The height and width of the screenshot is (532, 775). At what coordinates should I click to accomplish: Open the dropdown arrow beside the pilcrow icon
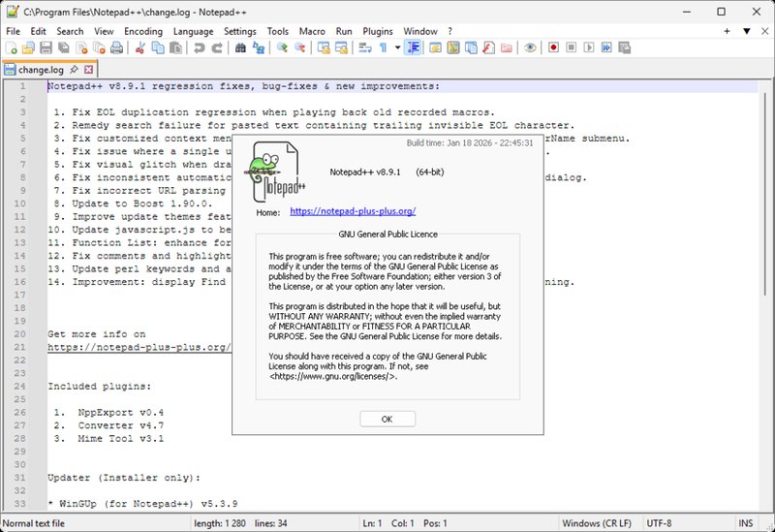coord(397,47)
